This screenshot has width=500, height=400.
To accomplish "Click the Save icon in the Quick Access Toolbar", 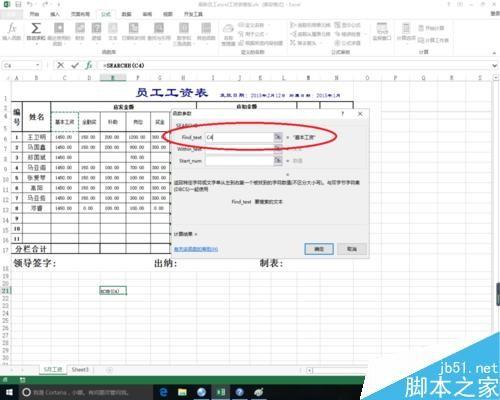I will coord(18,4).
